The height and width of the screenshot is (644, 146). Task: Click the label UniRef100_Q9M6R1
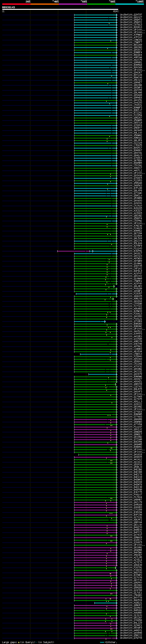click(x=131, y=63)
